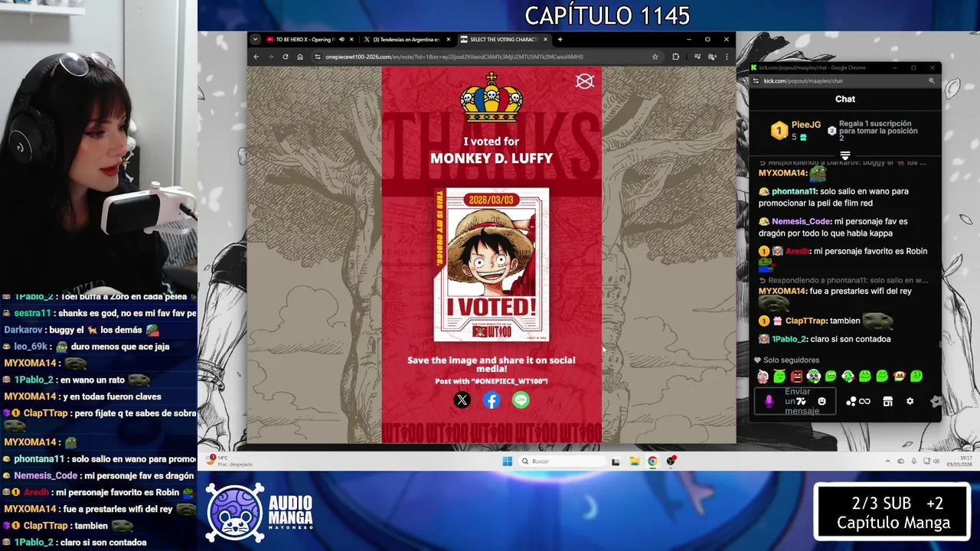Close the SELECT THE VOTING CHARACTER tab
Screen dimensions: 980x551
(545, 39)
